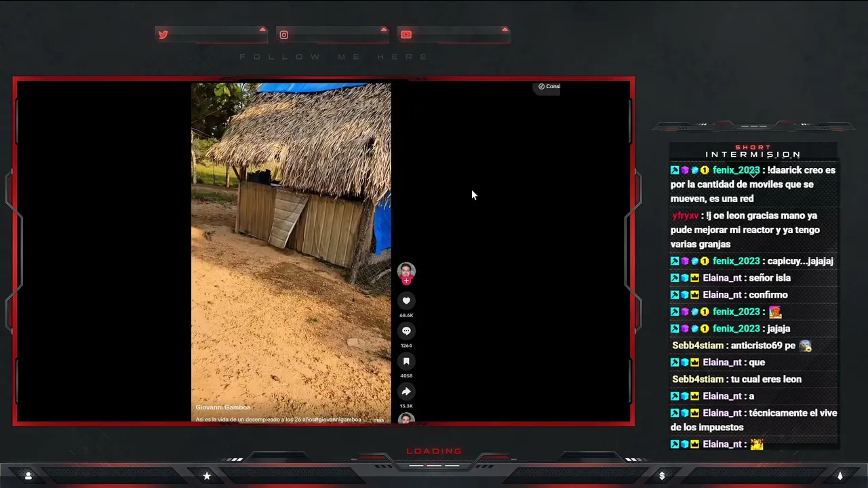868x488 pixels.
Task: Share the TikTok video with the arrow
Action: [x=406, y=391]
